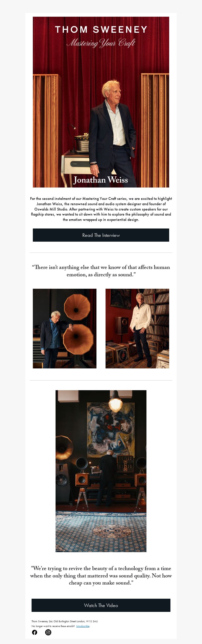Click the Thom Sweeney Old Burlington Street address
The width and height of the screenshot is (202, 644).
point(65,621)
